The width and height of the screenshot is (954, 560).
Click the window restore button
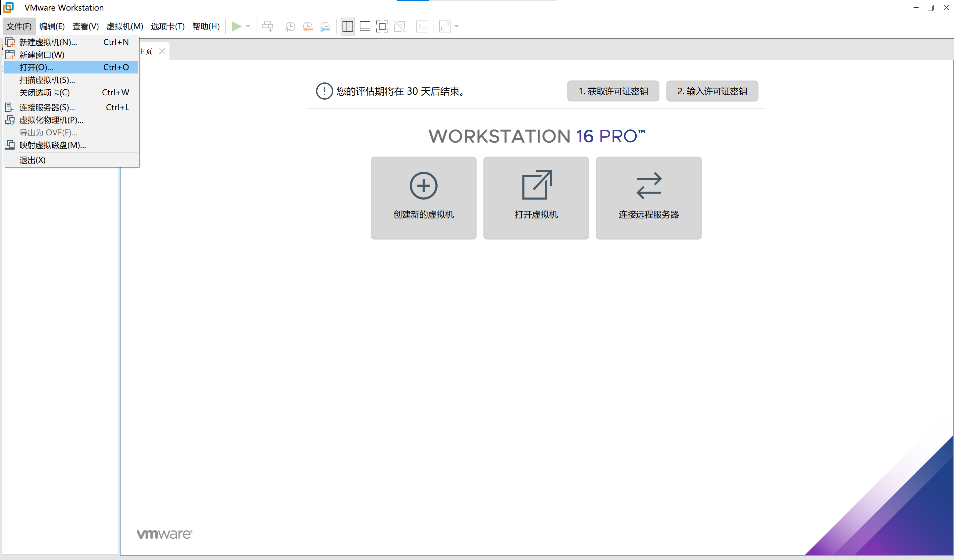[931, 8]
